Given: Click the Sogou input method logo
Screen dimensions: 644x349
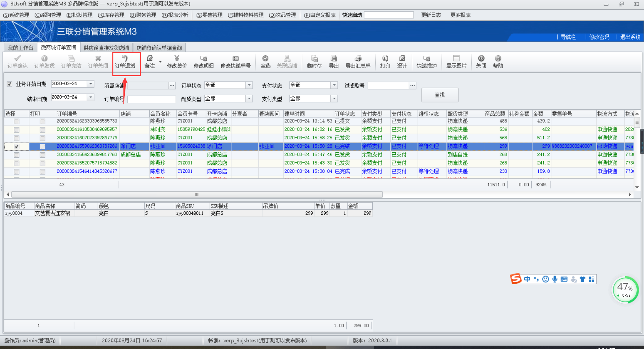Looking at the screenshot, I should 516,279.
